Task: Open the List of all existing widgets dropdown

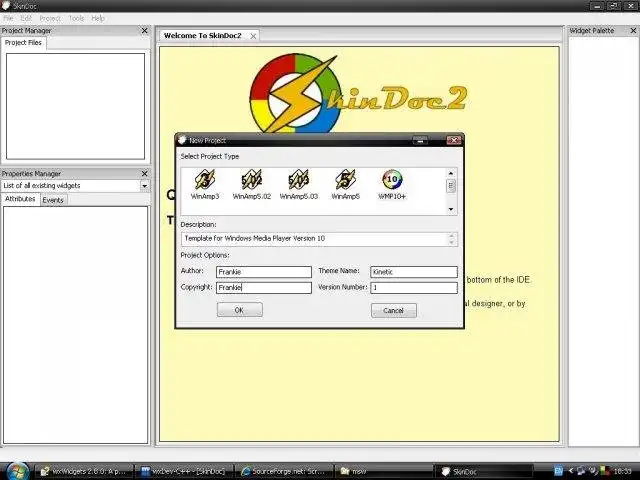Action: [144, 186]
